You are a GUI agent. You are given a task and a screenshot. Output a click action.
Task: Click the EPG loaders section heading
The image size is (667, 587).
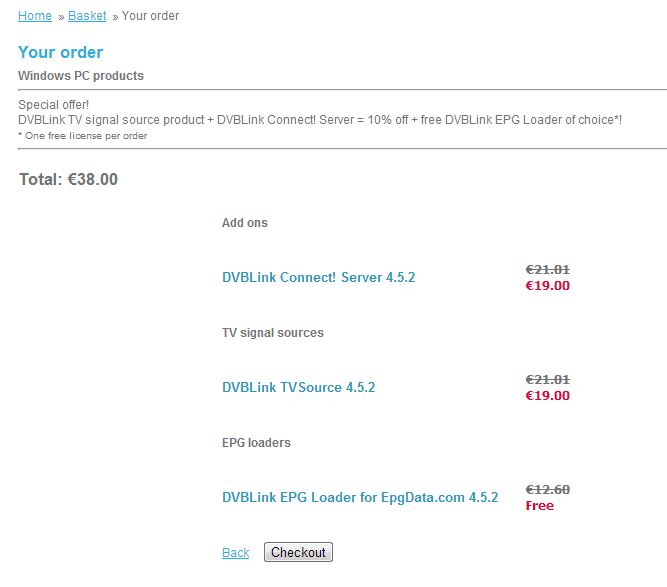coord(256,443)
